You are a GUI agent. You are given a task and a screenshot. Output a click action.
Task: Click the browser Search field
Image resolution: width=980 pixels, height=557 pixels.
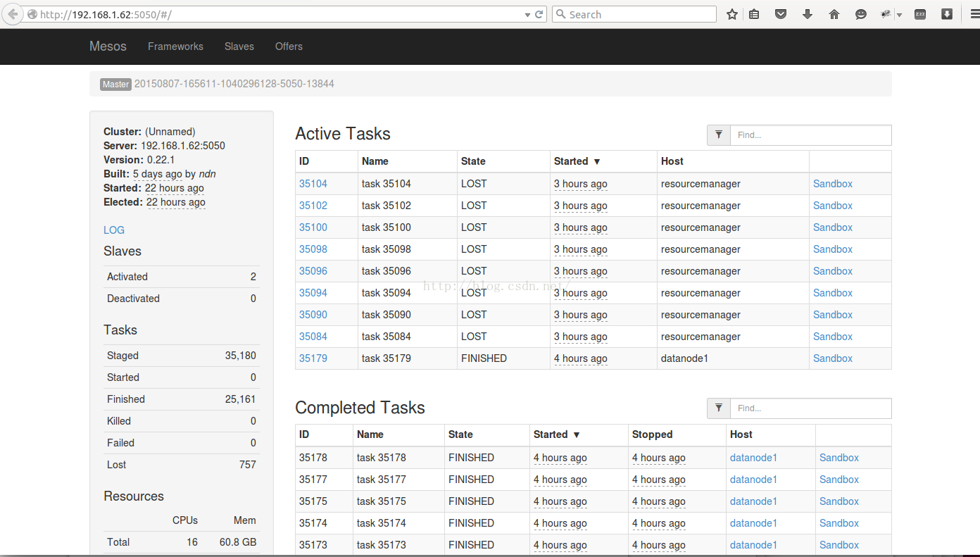(x=634, y=14)
